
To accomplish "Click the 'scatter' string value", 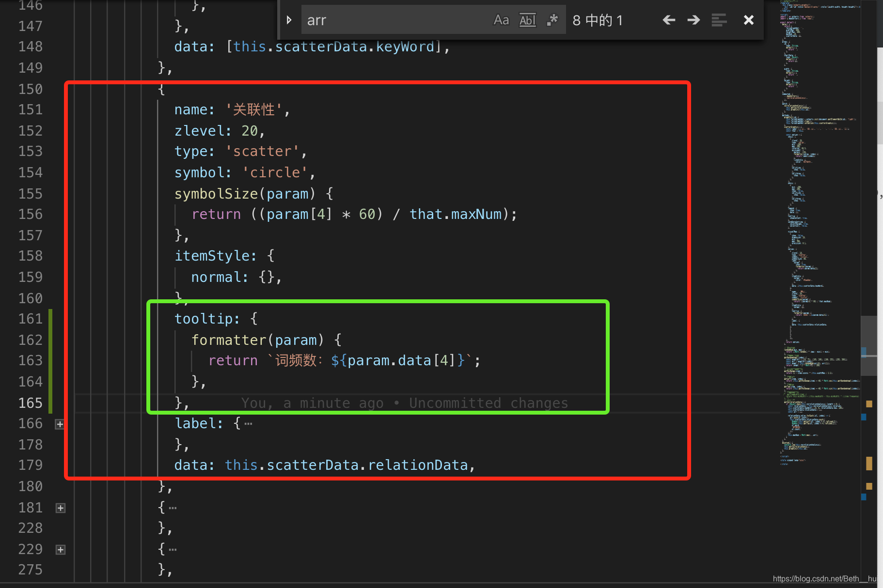I will click(x=262, y=152).
